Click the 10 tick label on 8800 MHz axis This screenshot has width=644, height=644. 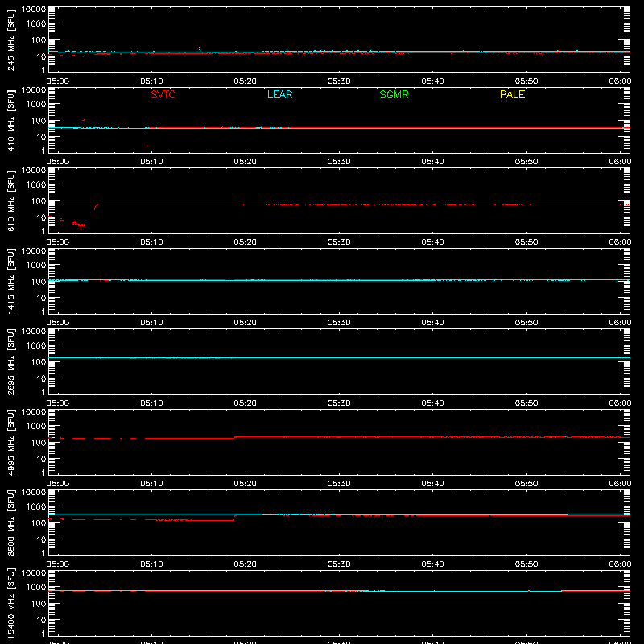pyautogui.click(x=41, y=539)
